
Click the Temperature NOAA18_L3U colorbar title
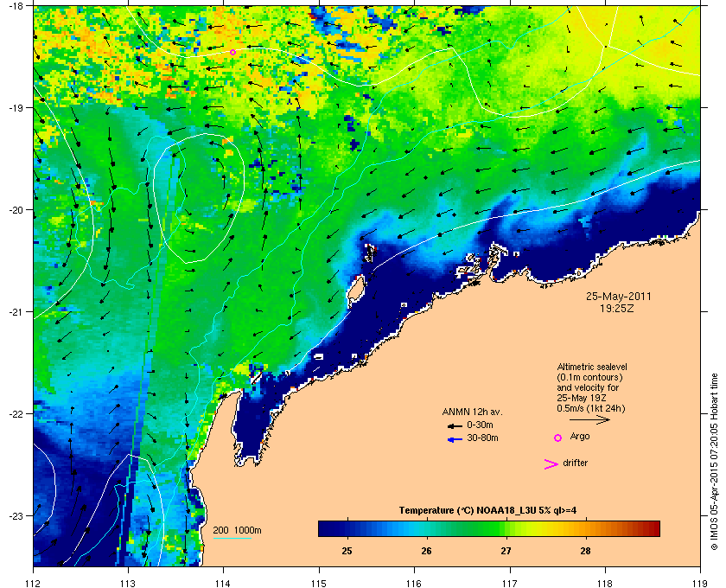click(x=487, y=511)
